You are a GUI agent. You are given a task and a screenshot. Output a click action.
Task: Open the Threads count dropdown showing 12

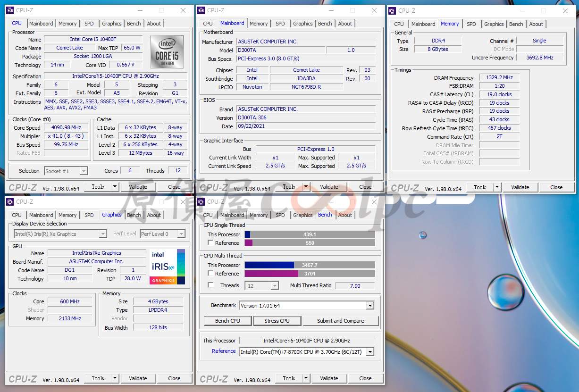pos(275,286)
